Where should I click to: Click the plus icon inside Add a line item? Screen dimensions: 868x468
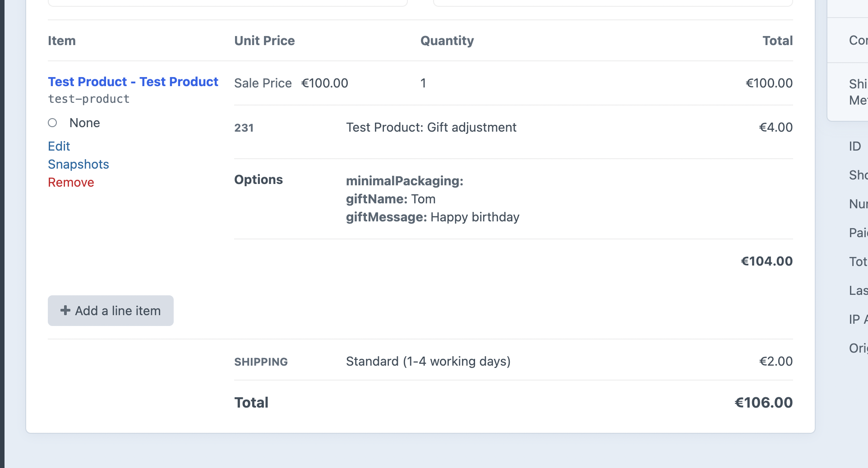click(x=65, y=311)
